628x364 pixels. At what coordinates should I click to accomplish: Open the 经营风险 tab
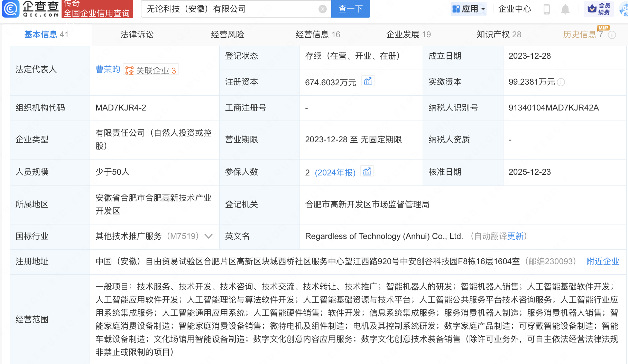click(x=227, y=35)
